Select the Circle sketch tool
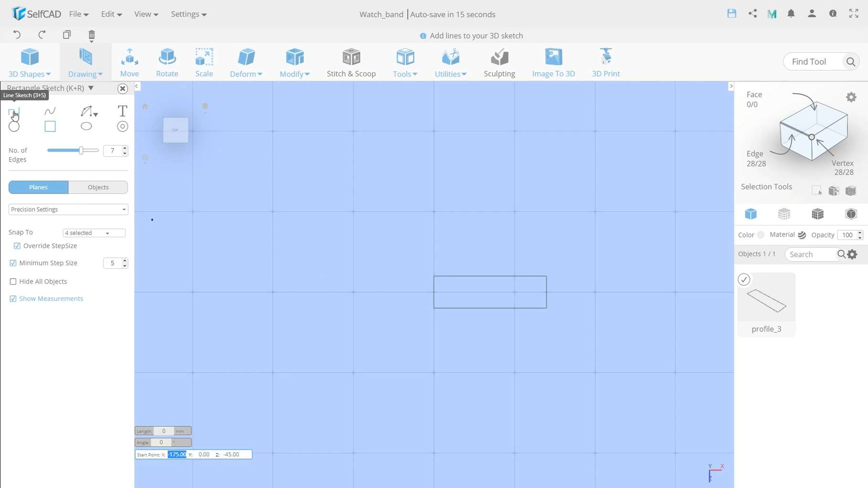The width and height of the screenshot is (868, 488). [14, 126]
